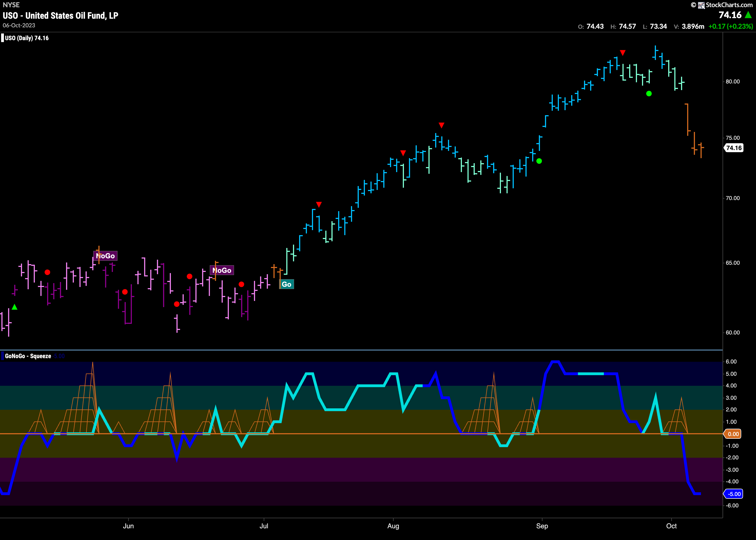Click the Jul label on the time axis
756x540 pixels.
pos(264,526)
